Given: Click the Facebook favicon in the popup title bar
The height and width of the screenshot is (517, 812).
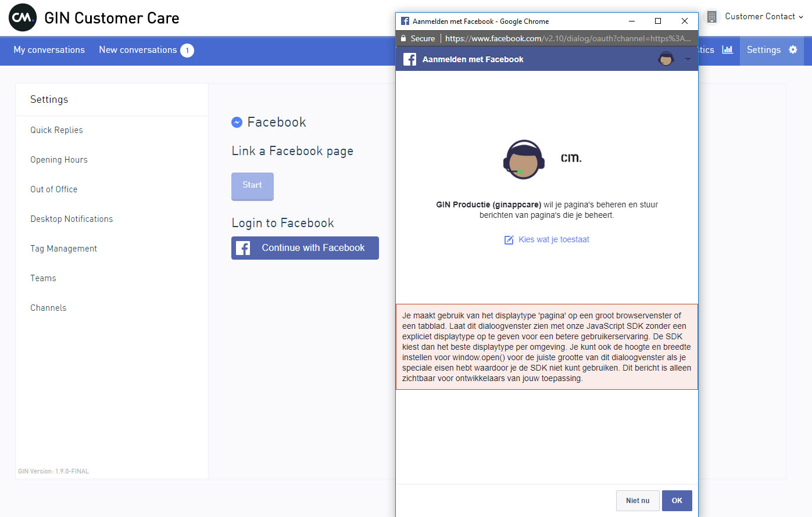Looking at the screenshot, I should coord(405,21).
